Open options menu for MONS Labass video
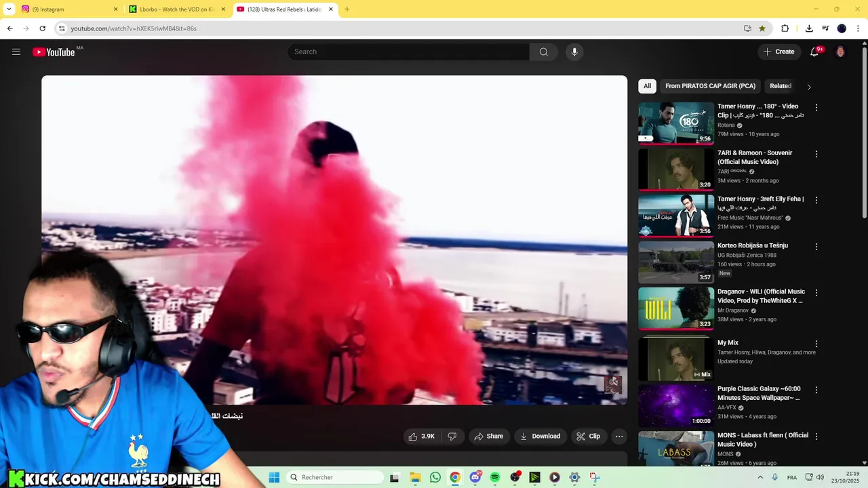This screenshot has height=488, width=868. [x=816, y=436]
